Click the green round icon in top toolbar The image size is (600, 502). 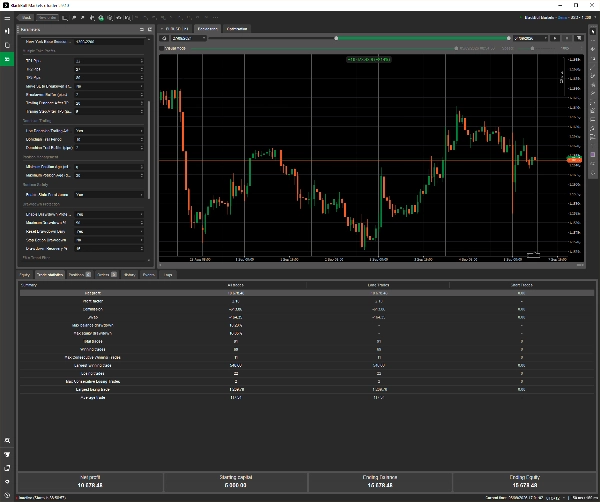click(x=101, y=18)
